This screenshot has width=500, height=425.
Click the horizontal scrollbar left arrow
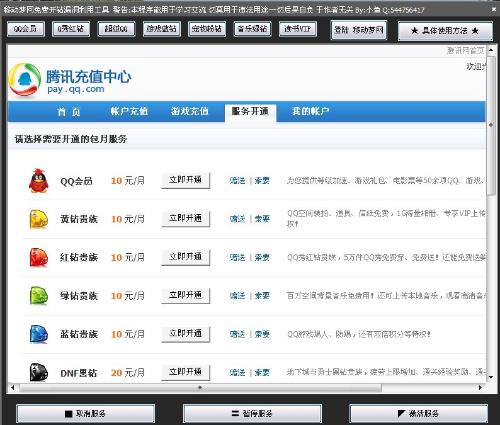click(13, 387)
